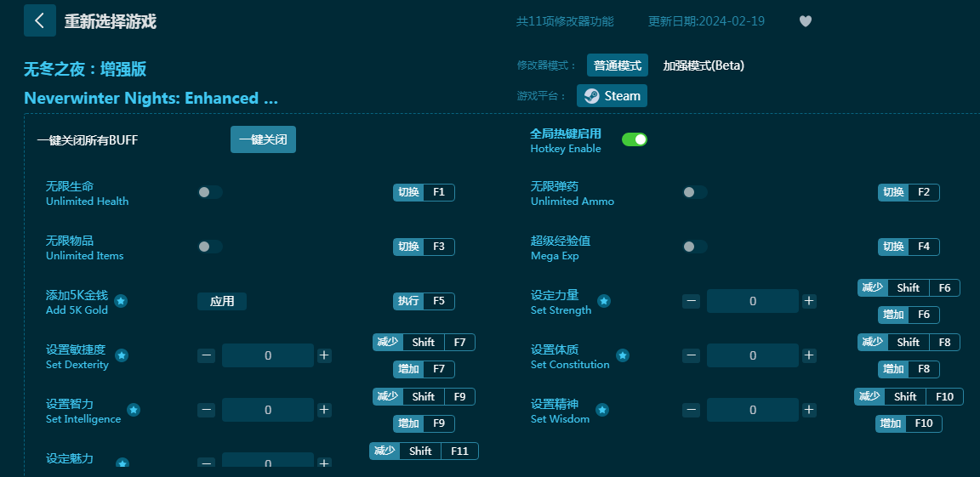The image size is (980, 477).
Task: Toggle the Hotkey Enable switch
Action: coord(635,139)
